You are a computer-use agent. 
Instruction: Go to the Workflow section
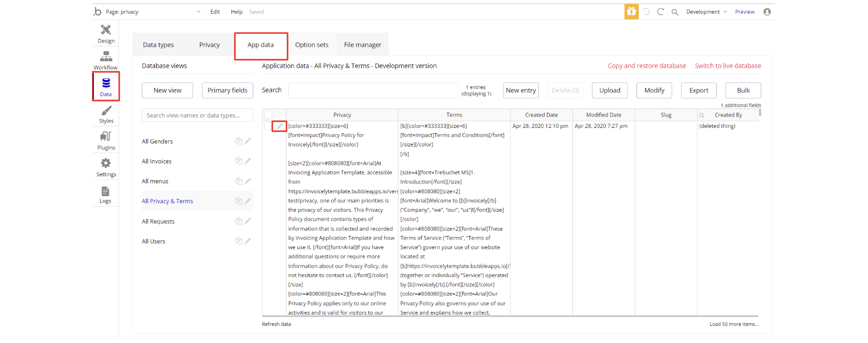106,60
